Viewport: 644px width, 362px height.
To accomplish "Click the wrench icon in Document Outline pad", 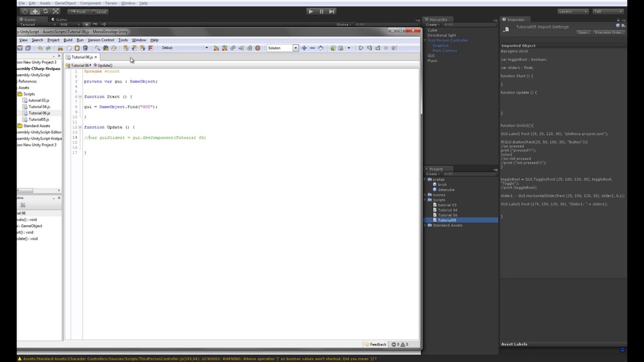I will click(23, 205).
